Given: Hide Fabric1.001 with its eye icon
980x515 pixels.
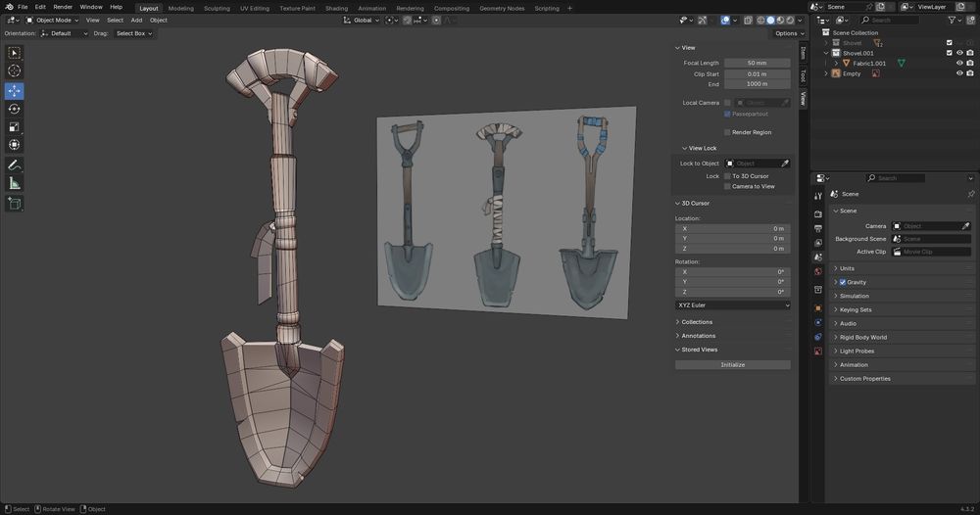Looking at the screenshot, I should click(959, 63).
